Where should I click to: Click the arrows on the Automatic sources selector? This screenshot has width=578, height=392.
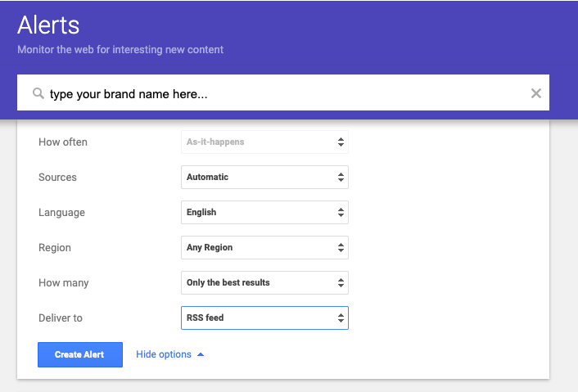pos(341,177)
